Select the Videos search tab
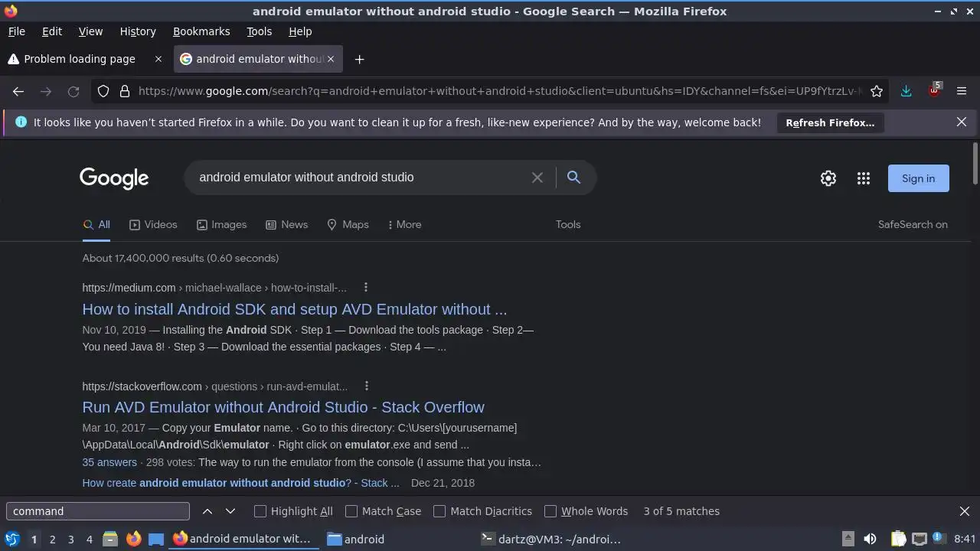Screen dimensions: 980x551 tap(153, 224)
